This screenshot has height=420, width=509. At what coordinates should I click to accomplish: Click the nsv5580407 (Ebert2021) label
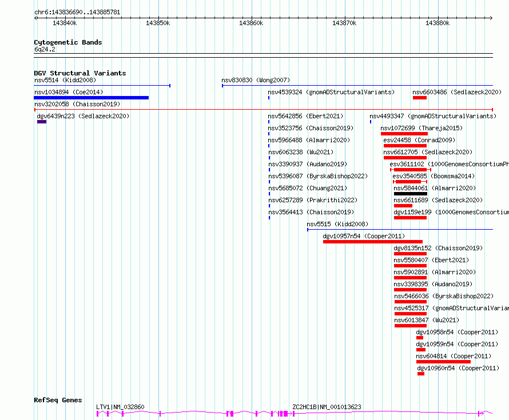tap(431, 260)
